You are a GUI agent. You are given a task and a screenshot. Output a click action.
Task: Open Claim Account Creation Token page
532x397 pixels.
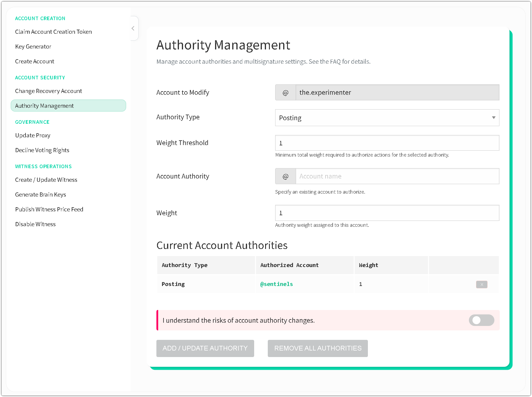pos(53,32)
